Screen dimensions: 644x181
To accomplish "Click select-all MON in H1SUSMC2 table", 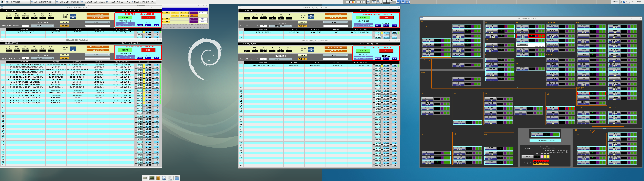I will 395,26.
